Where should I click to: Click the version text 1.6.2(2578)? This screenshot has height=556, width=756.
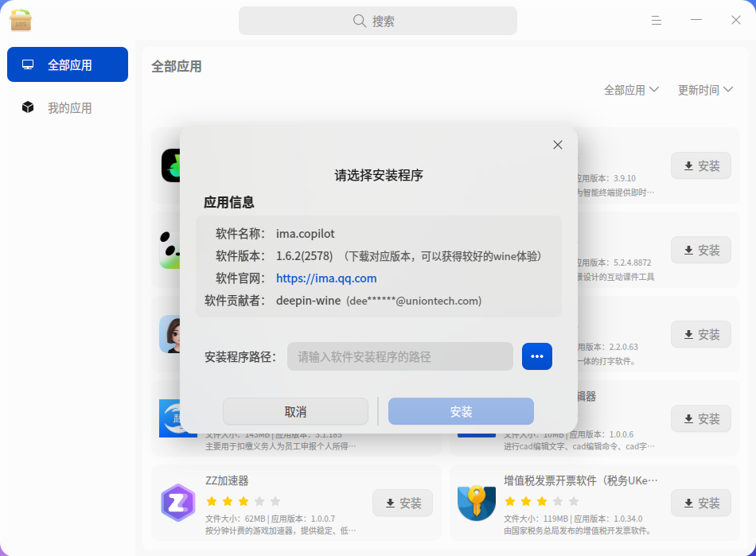click(x=304, y=256)
